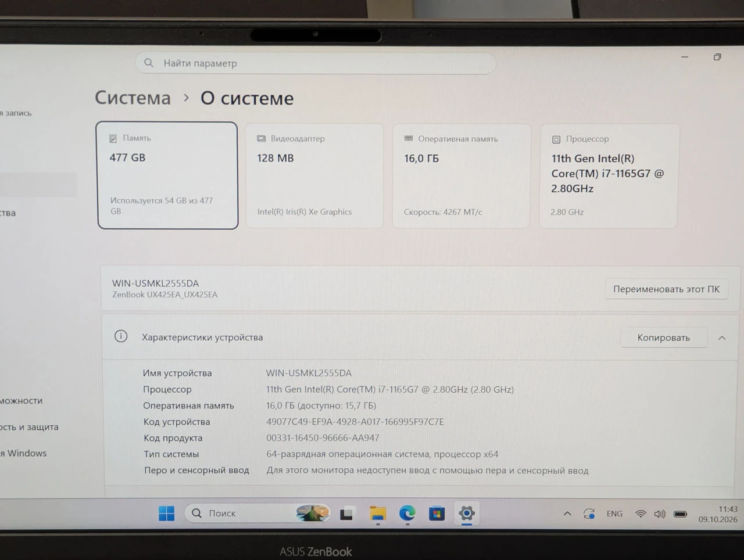Select device ID 49077C49-EF9A-4928-A017-166995F97C7E
Screen dimensions: 744x560
[x=355, y=422]
